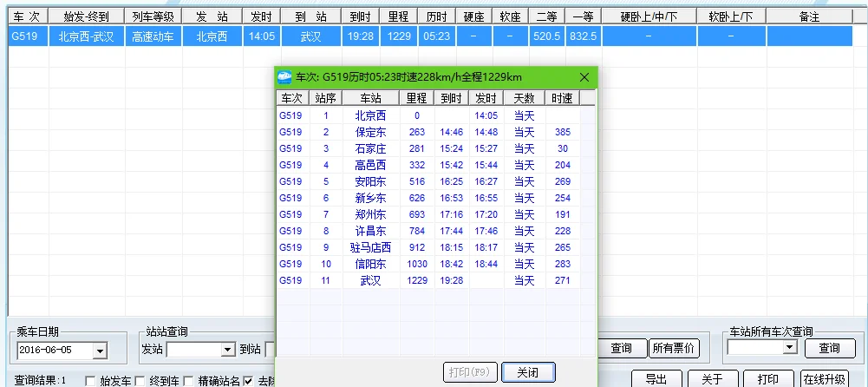Click speed value 385 in dialog

pos(562,132)
